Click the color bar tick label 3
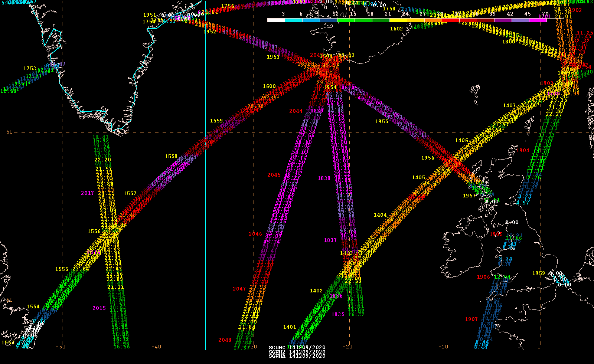This screenshot has width=594, height=364. coord(283,14)
